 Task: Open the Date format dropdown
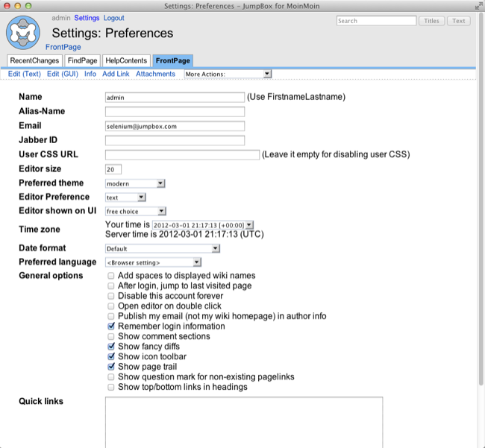pyautogui.click(x=163, y=249)
